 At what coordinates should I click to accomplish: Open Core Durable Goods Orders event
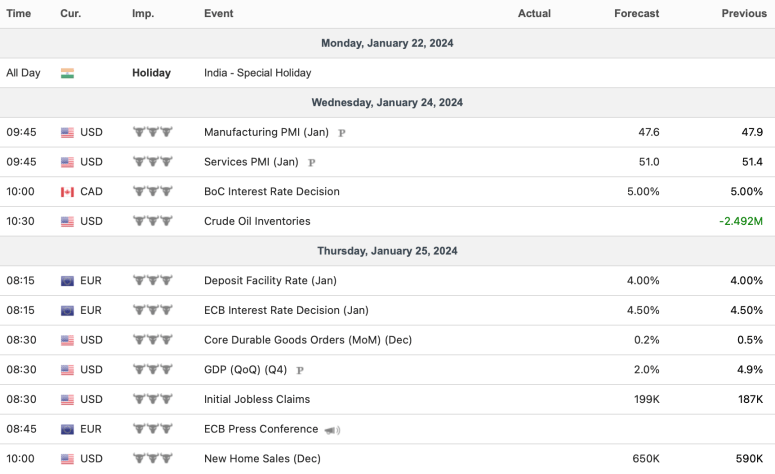[x=307, y=340]
